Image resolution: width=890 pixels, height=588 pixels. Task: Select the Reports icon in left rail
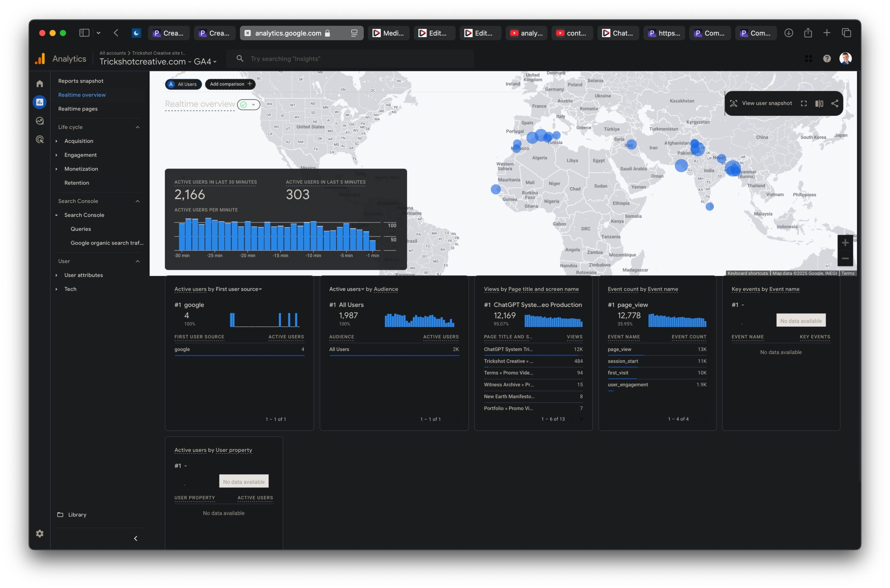coord(40,102)
